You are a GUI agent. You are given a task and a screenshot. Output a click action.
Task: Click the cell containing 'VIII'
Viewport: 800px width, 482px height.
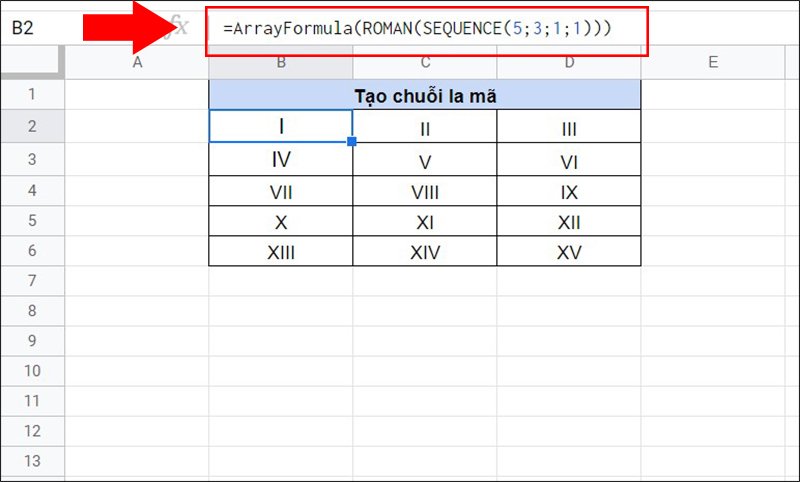tap(424, 191)
